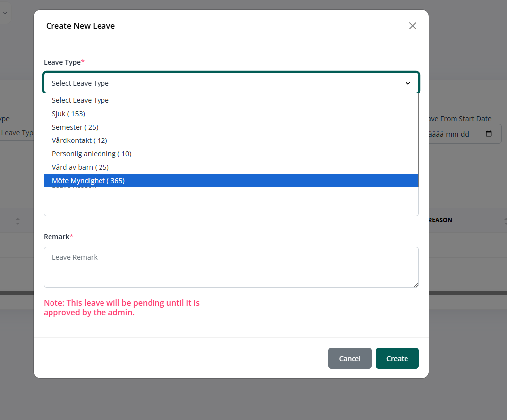Image resolution: width=507 pixels, height=420 pixels.
Task: Click the sort arrows on the leftmost table column
Action: [18, 221]
